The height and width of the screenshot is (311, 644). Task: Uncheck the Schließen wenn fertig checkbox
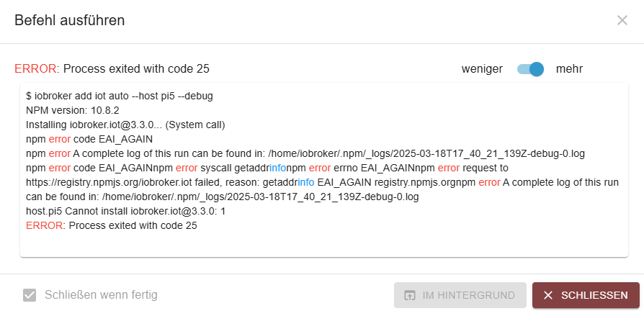coord(30,295)
